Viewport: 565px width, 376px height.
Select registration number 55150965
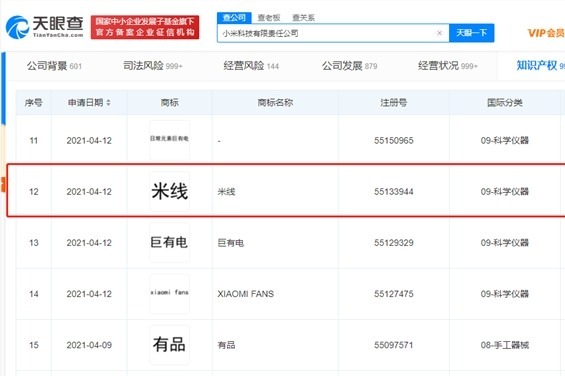coord(393,141)
